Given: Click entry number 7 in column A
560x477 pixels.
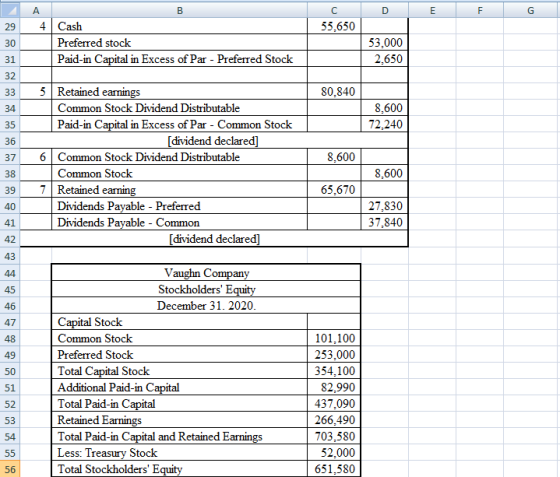Looking at the screenshot, I should pyautogui.click(x=36, y=190).
